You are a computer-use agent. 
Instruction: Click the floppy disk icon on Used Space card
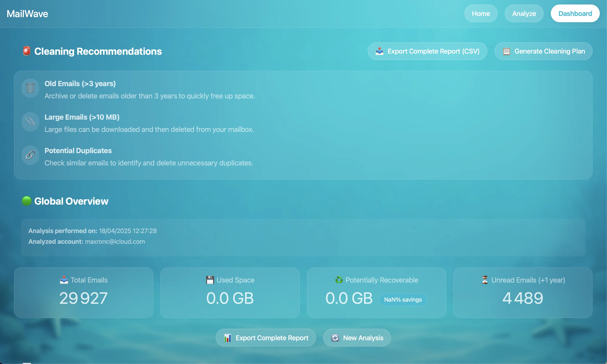click(210, 280)
